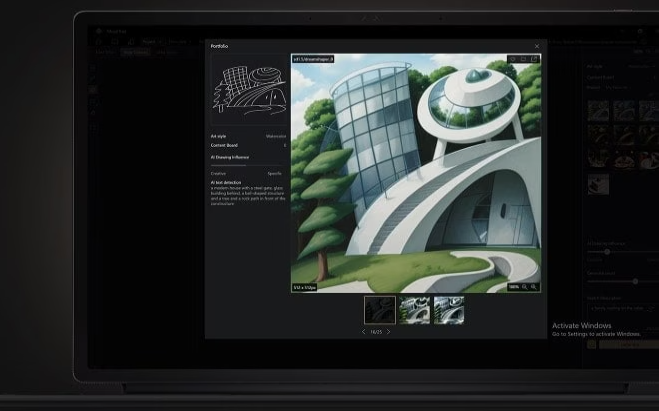Click the Content Board value

(284, 145)
